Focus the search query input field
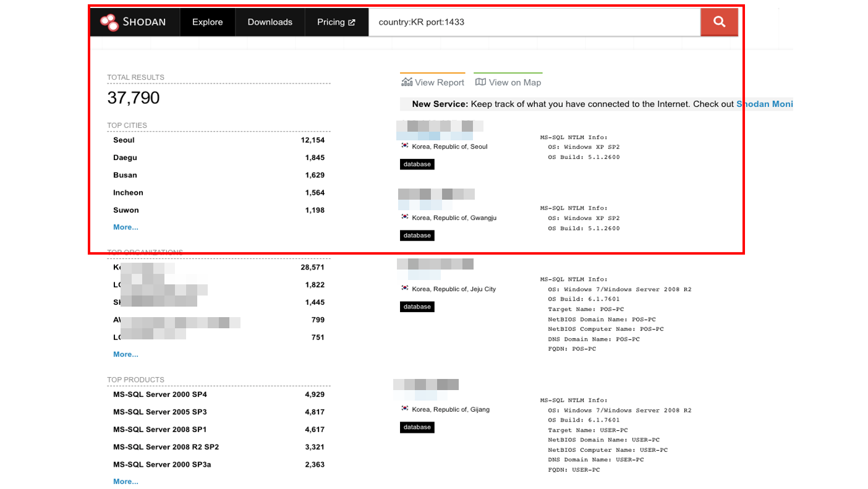 [534, 22]
